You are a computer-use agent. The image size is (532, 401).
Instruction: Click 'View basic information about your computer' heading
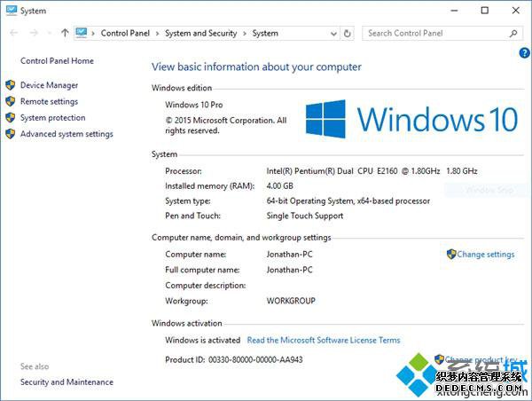pos(256,67)
